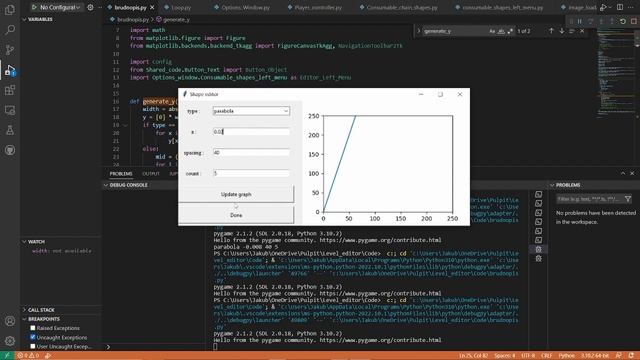Open the Testing flask view

[x=10, y=130]
